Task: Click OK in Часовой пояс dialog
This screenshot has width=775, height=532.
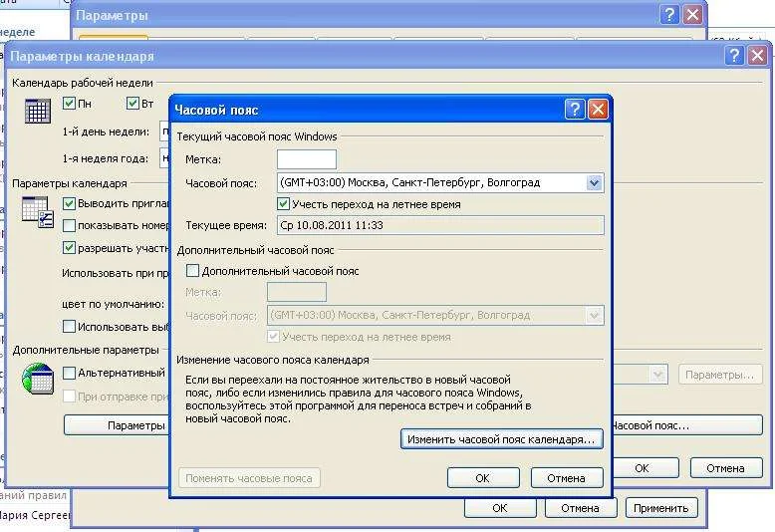Action: pyautogui.click(x=483, y=478)
